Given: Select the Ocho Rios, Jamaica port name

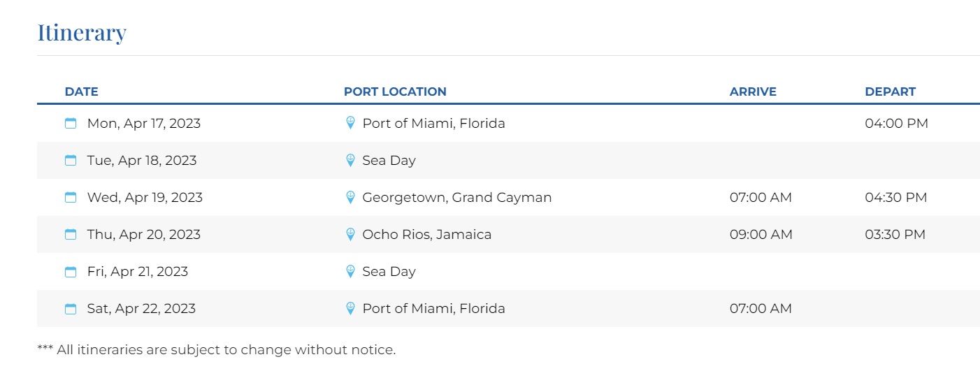Looking at the screenshot, I should (426, 235).
